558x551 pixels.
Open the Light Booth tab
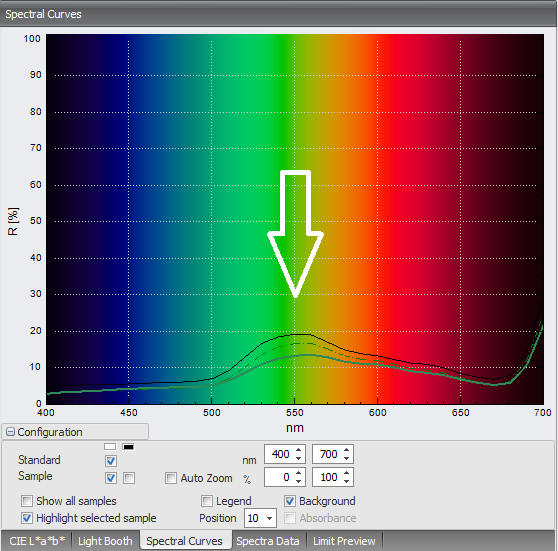(105, 541)
